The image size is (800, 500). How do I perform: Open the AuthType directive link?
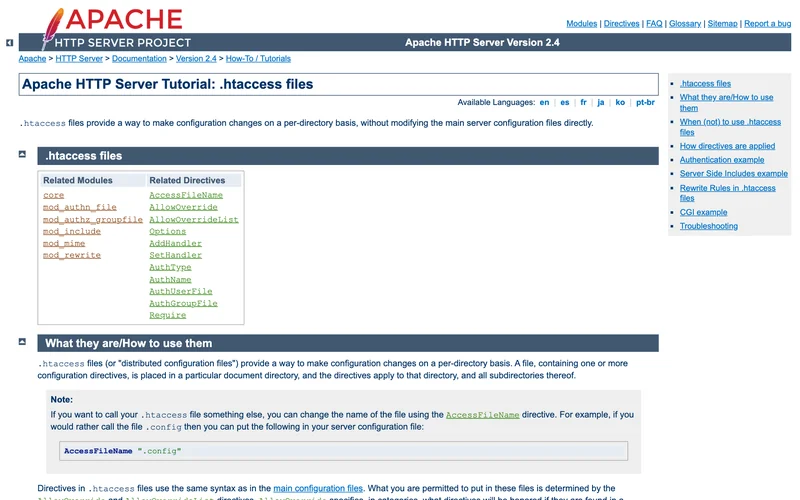pyautogui.click(x=170, y=267)
